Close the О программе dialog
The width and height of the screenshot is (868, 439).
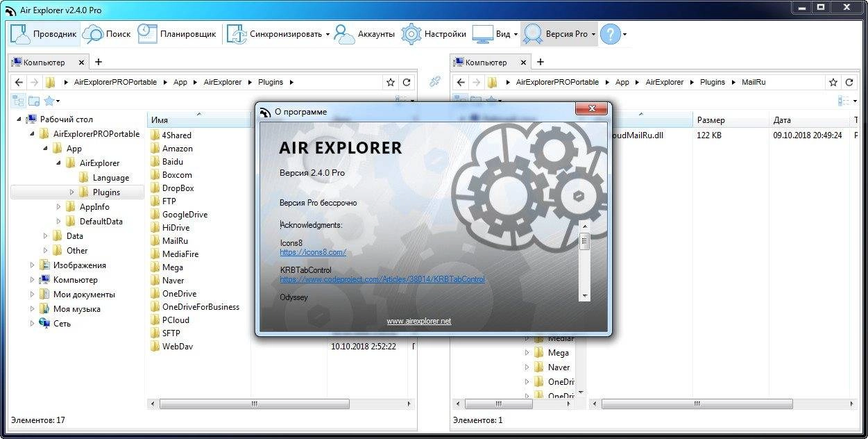click(591, 109)
